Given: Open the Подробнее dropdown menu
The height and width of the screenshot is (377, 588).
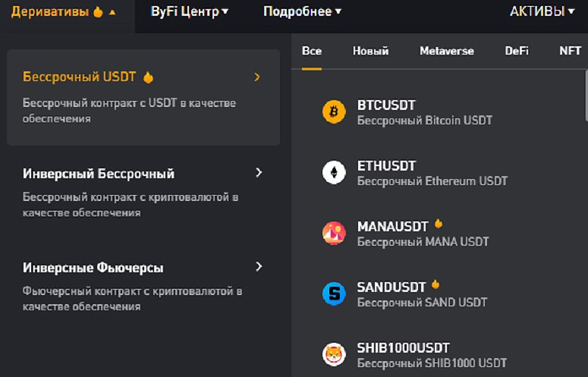Looking at the screenshot, I should pos(302,12).
